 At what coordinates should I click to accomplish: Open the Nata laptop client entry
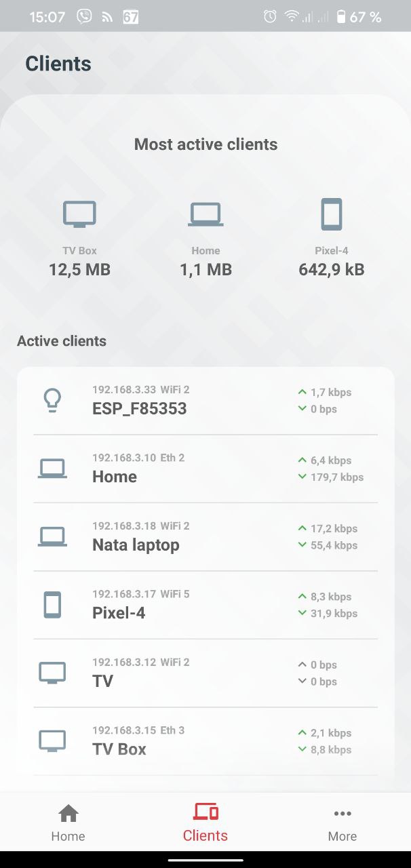pyautogui.click(x=206, y=536)
